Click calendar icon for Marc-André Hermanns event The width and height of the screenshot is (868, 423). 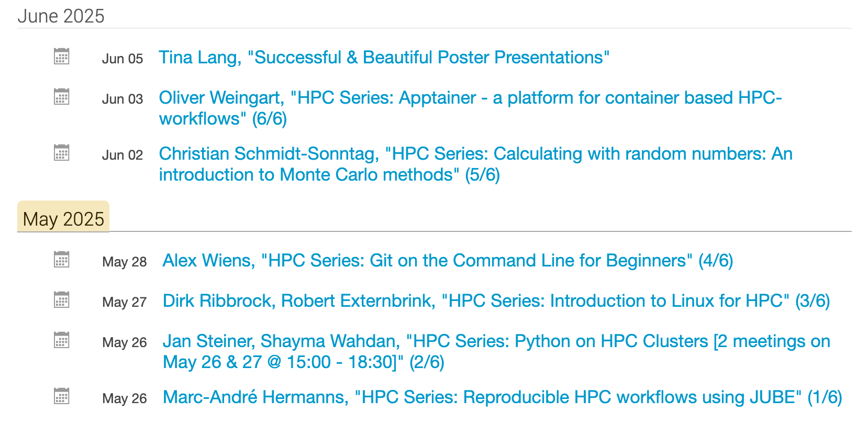[x=61, y=396]
